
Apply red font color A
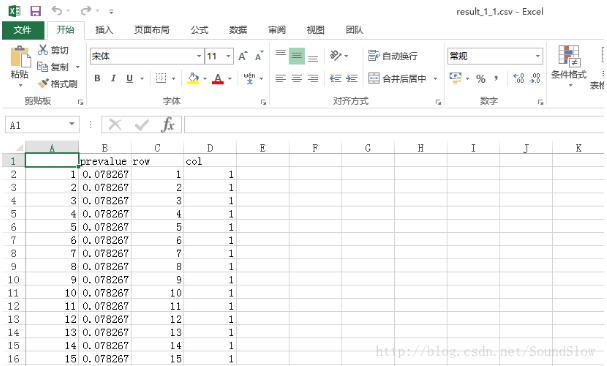[218, 79]
